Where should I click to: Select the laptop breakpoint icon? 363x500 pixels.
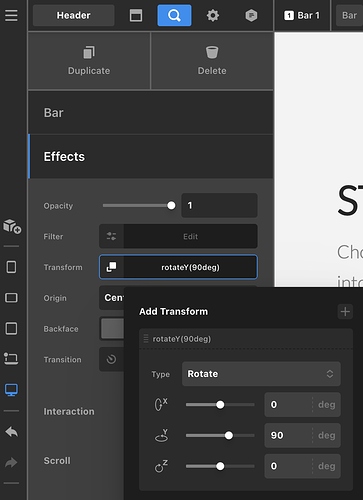pyautogui.click(x=11, y=359)
